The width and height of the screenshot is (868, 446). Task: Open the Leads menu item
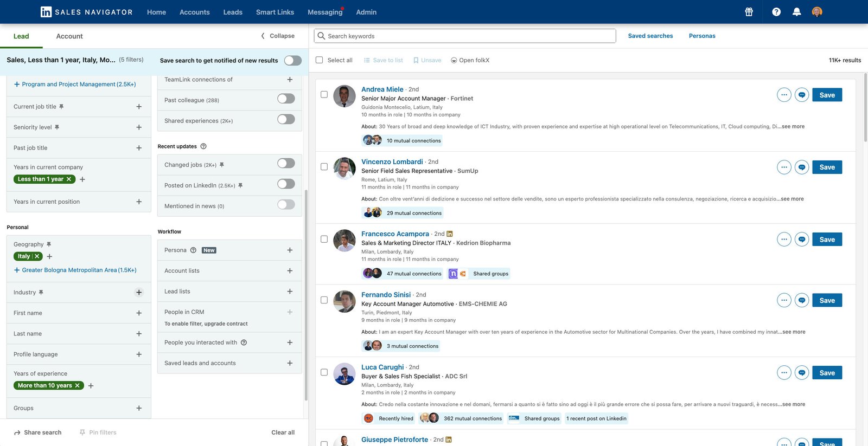tap(233, 12)
